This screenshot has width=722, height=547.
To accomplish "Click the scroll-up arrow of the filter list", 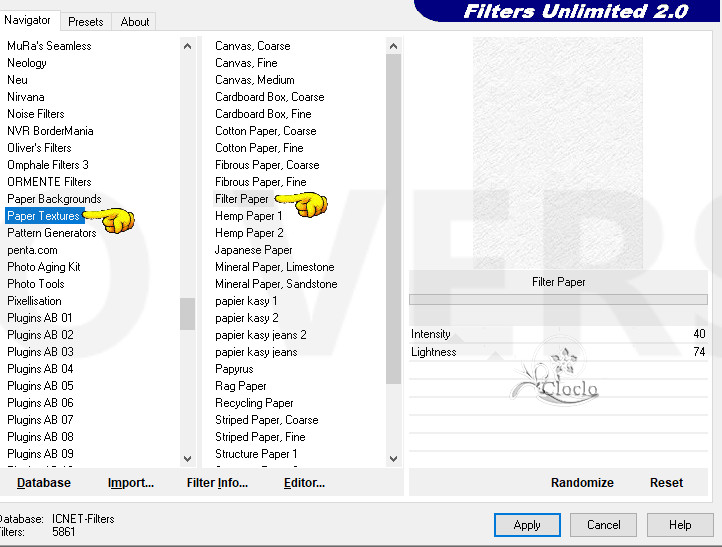I will 393,46.
